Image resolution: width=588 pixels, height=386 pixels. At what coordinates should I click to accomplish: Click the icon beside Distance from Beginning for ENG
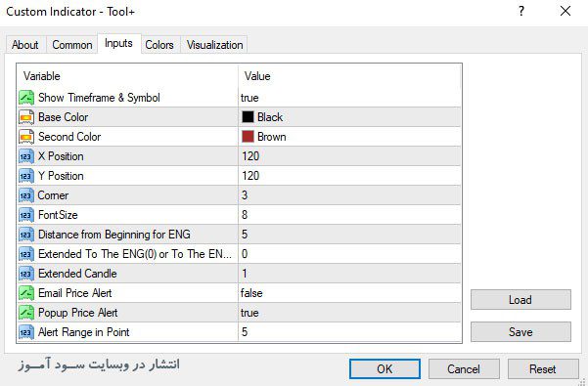pos(26,235)
